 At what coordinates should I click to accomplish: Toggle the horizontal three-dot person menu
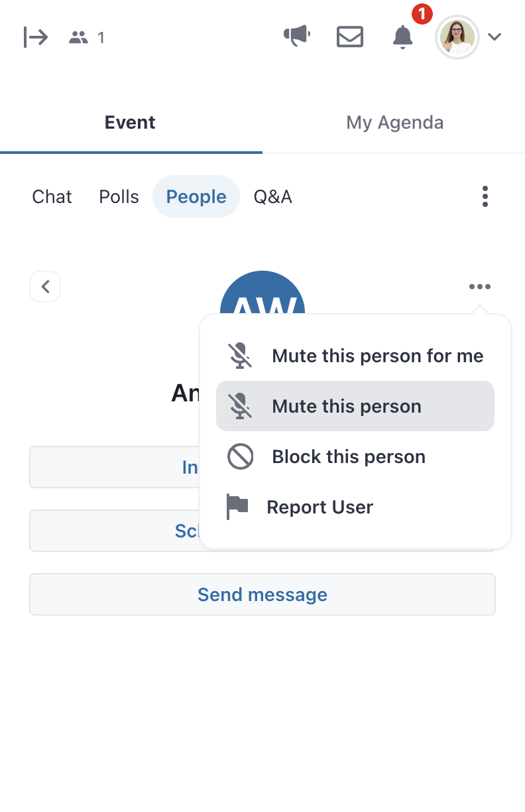pyautogui.click(x=480, y=287)
